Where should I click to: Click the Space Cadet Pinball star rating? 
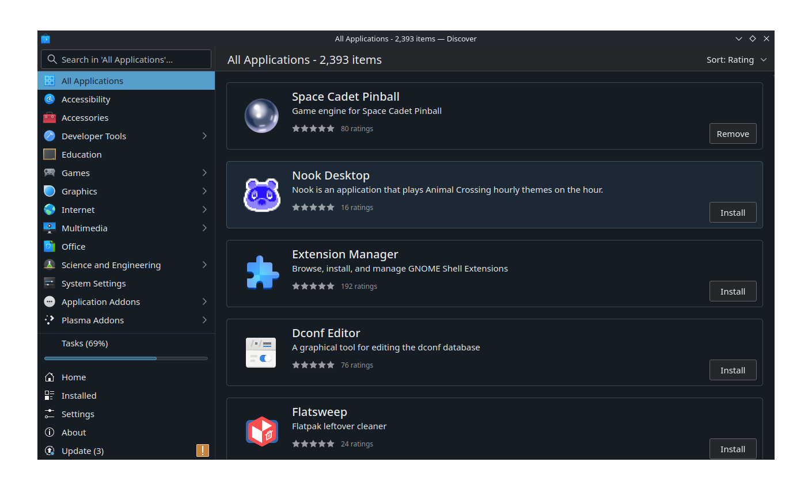(313, 128)
